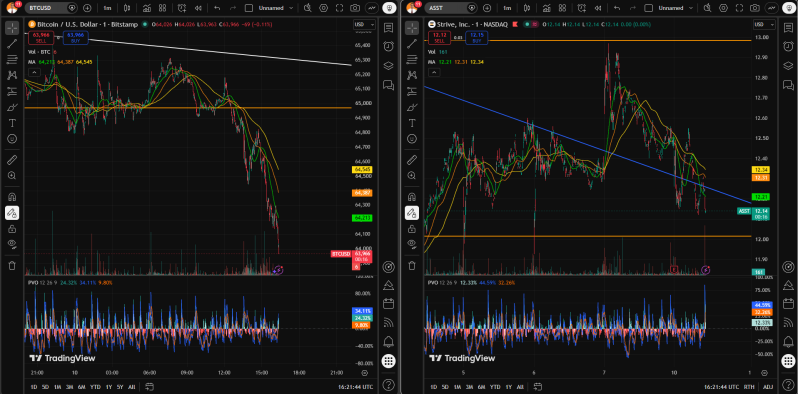The height and width of the screenshot is (394, 798).
Task: Select the 5D range on ASST chart
Action: click(x=446, y=386)
